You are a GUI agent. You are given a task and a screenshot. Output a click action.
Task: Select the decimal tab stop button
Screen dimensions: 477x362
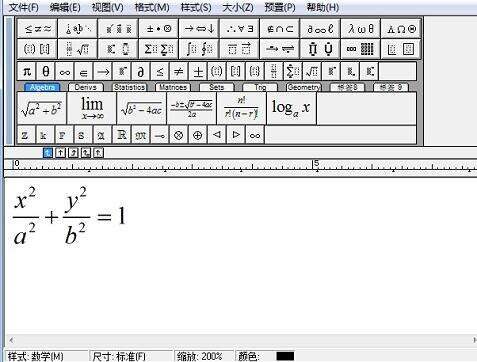[x=98, y=153]
